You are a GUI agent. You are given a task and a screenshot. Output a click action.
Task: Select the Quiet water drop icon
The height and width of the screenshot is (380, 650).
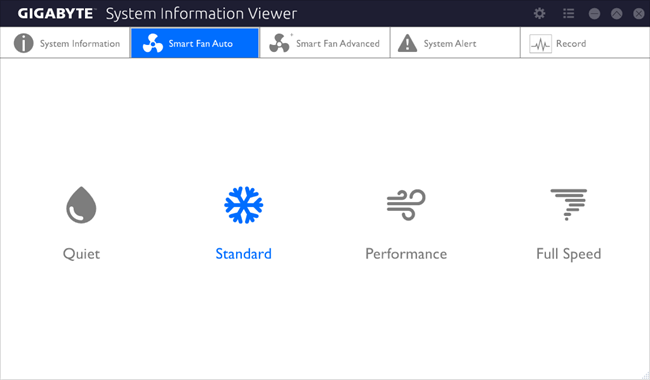(x=81, y=205)
